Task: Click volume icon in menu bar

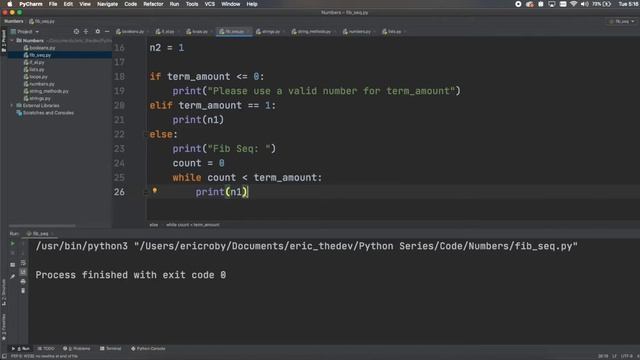Action: click(x=584, y=4)
